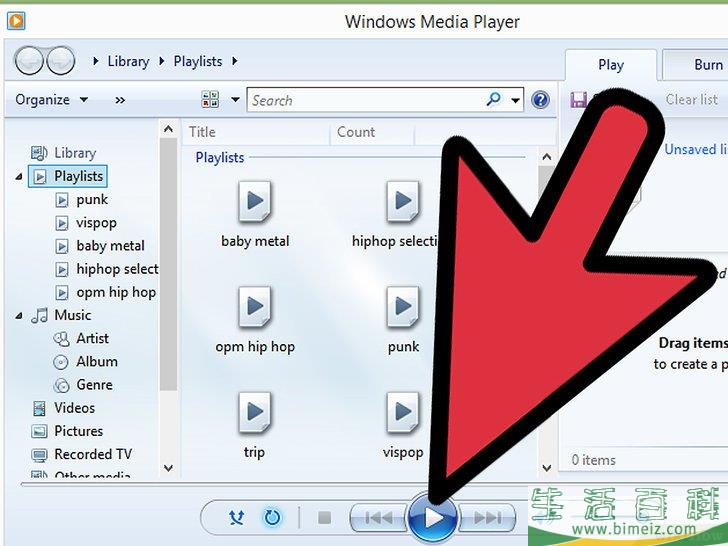Viewport: 728px width, 546px height.
Task: Collapse the Playlists tree node
Action: (19, 176)
